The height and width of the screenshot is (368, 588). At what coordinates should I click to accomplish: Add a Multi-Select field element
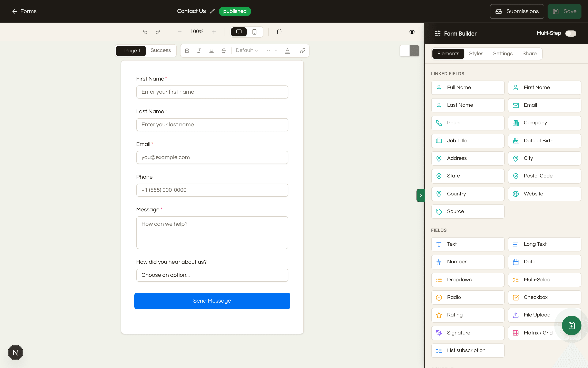(545, 280)
